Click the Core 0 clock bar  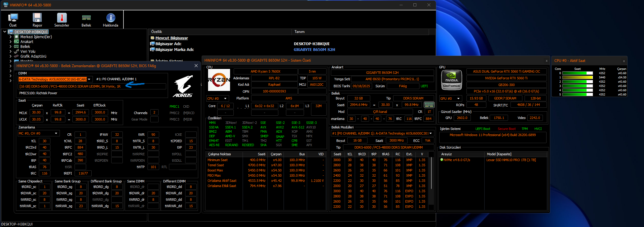[577, 73]
